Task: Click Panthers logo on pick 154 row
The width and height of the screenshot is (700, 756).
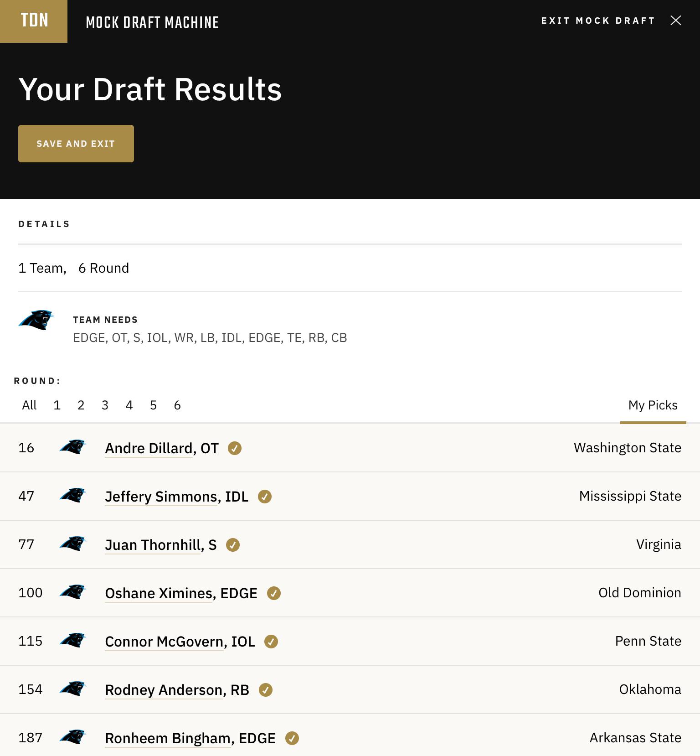Action: [x=73, y=689]
